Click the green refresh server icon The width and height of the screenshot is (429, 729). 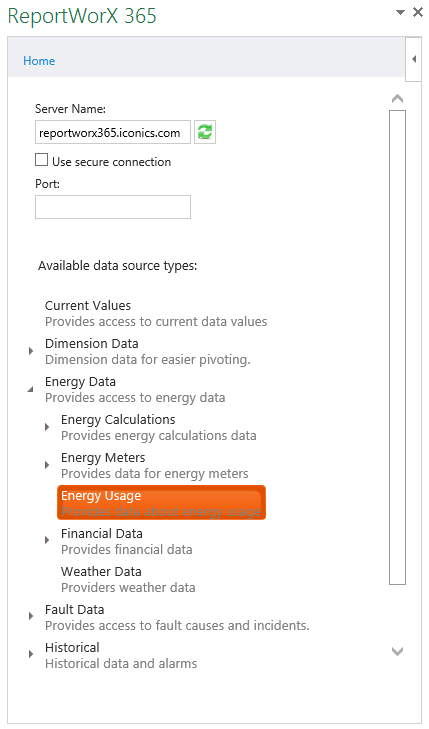point(205,132)
